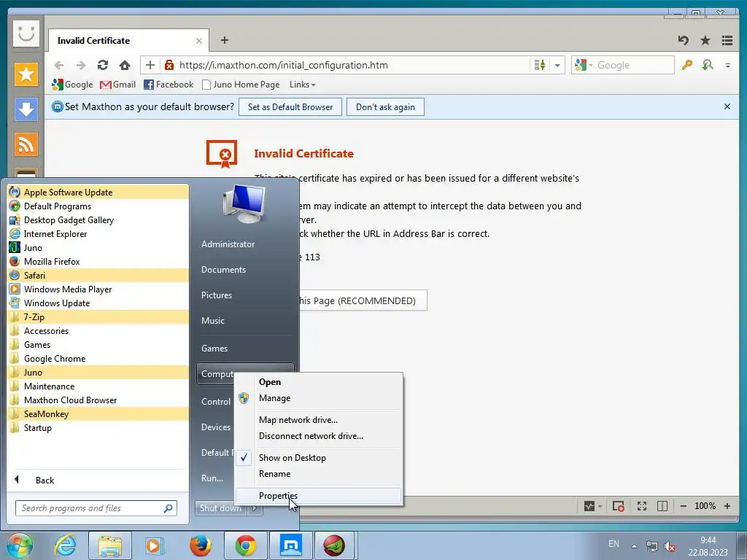Expand the Maxthon Cloud Browser folder
The height and width of the screenshot is (560, 747).
point(98,400)
